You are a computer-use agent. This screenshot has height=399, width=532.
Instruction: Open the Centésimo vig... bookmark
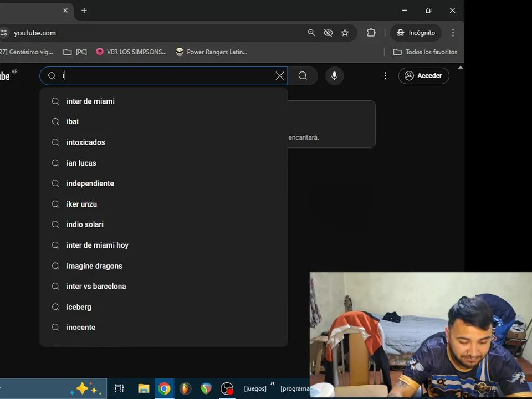(x=27, y=52)
